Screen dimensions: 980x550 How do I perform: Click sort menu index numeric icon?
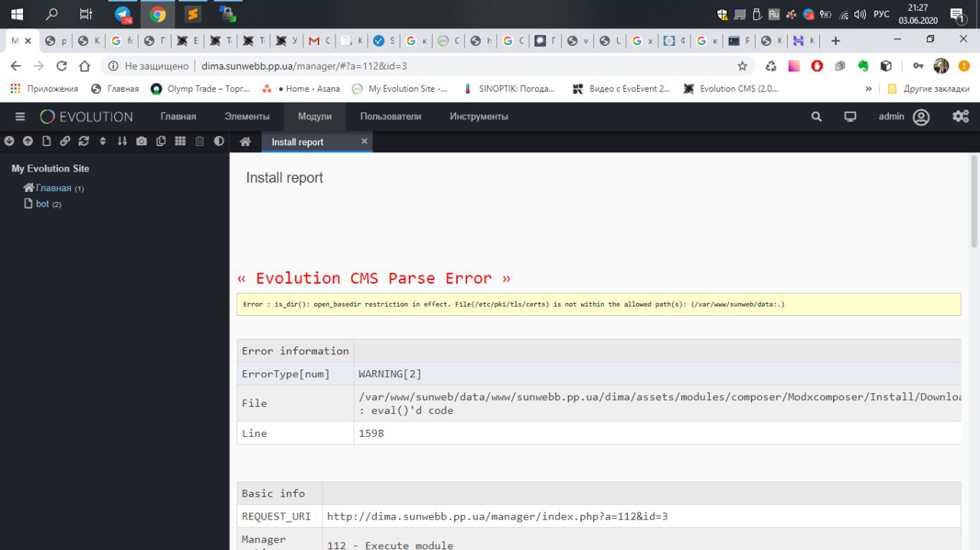(x=122, y=141)
